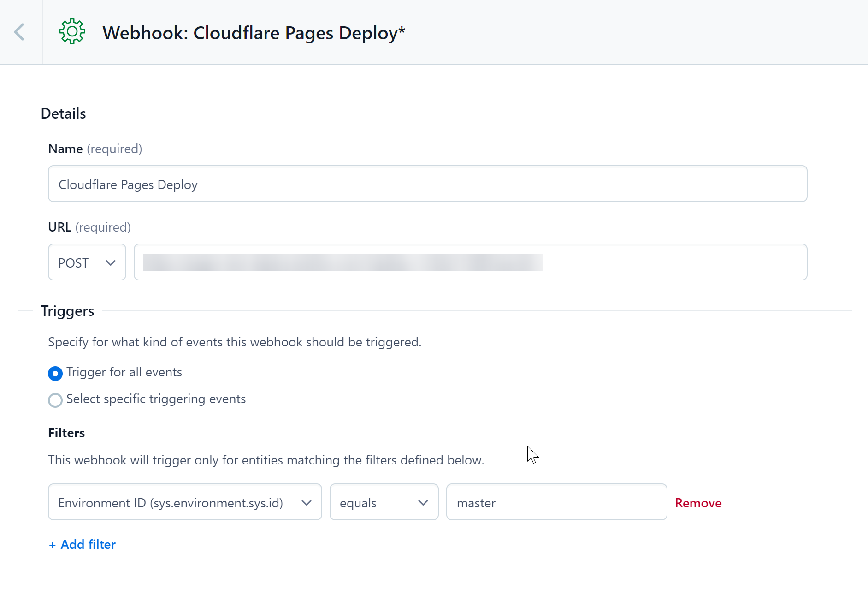This screenshot has height=601, width=868.
Task: Click '+ Add filter' to add a new filter
Action: pyautogui.click(x=82, y=544)
